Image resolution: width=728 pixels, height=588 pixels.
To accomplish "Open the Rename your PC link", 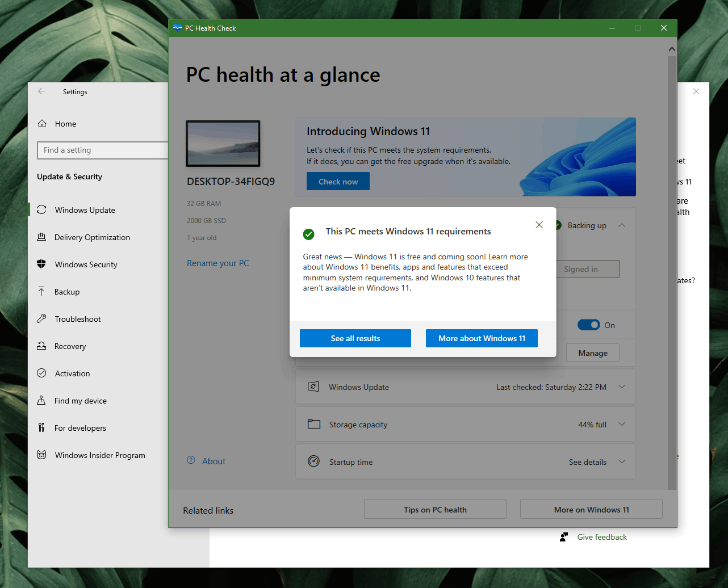I will [218, 263].
